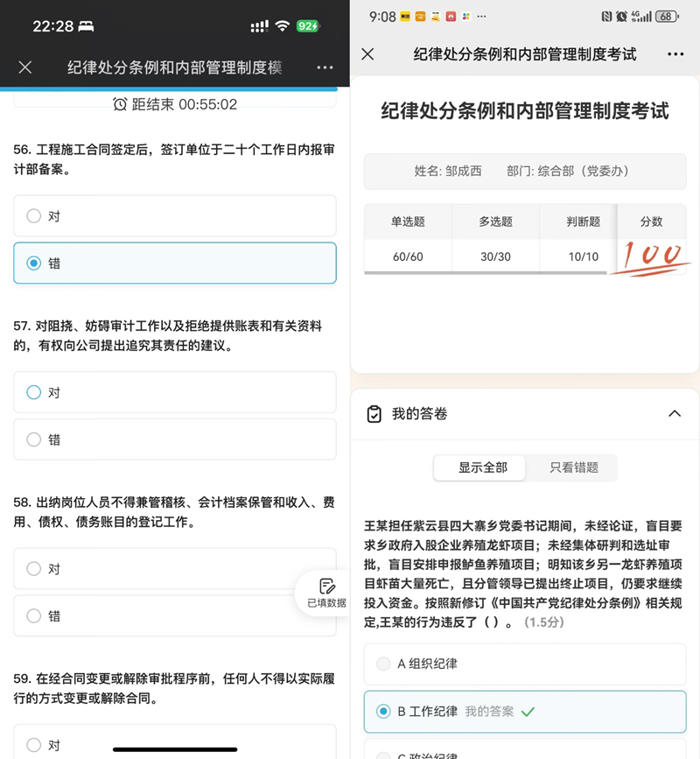This screenshot has width=700, height=759.
Task: Tap the large exam title heading on right page
Action: (525, 111)
